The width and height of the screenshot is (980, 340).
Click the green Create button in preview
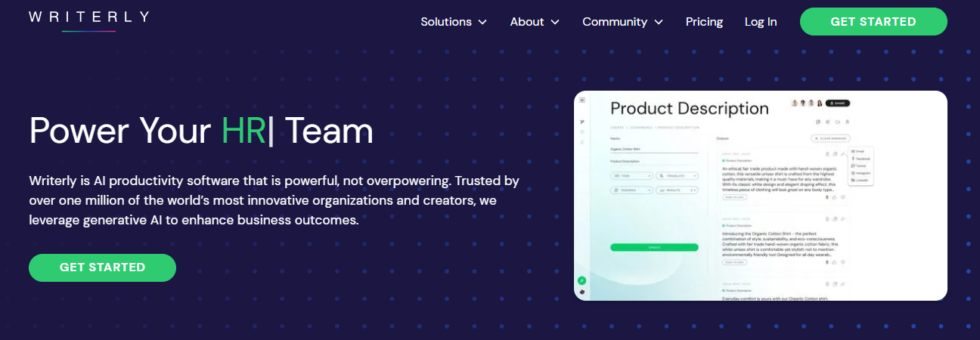654,247
